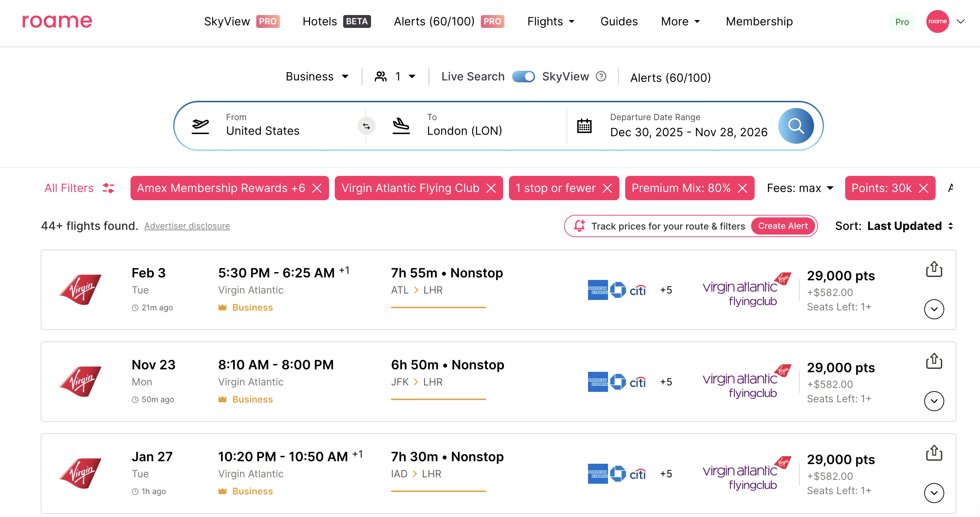
Task: Click the blue search magnifier button
Action: pyautogui.click(x=795, y=126)
